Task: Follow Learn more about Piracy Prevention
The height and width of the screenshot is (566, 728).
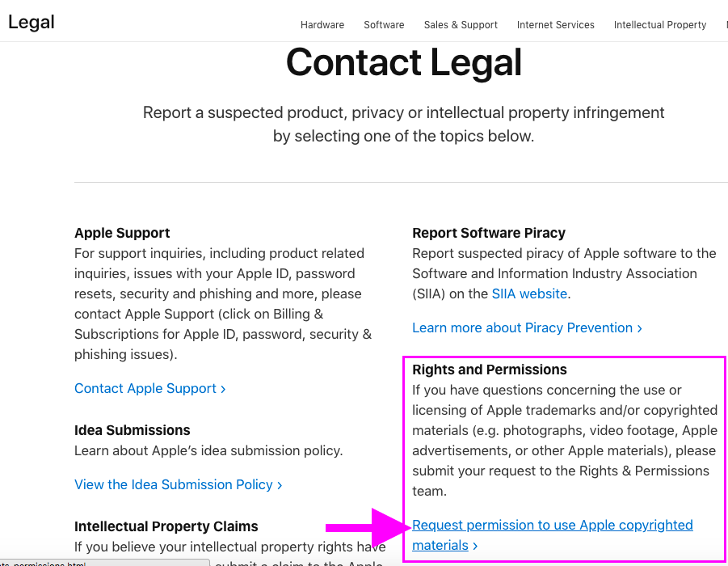Action: pos(522,327)
